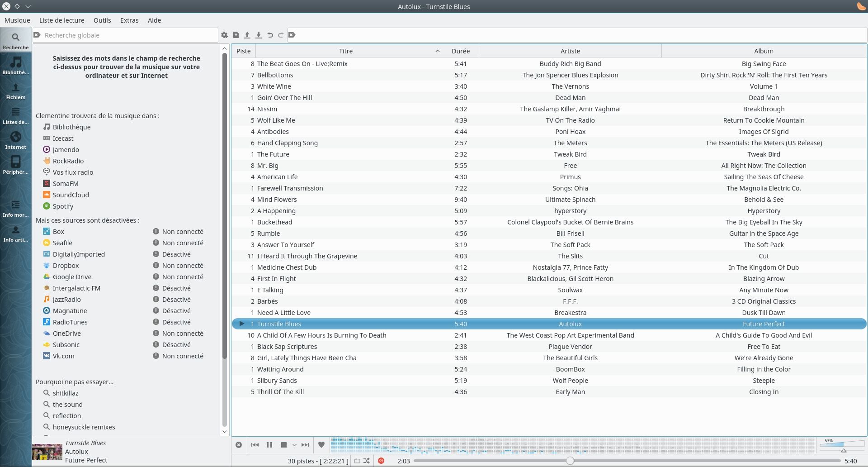
Task: Open the Recherche sidebar tab
Action: (16, 40)
